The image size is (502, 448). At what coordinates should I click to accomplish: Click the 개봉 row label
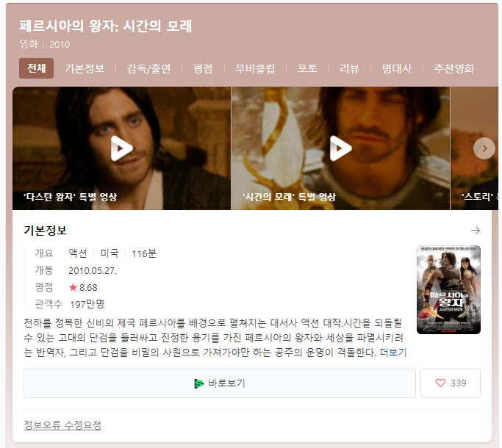(44, 270)
